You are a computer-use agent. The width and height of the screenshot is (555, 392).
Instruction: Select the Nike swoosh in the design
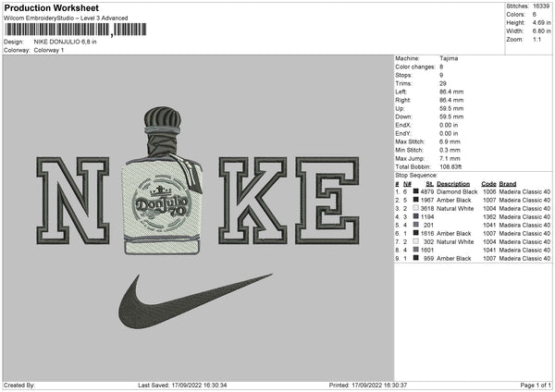(195, 301)
